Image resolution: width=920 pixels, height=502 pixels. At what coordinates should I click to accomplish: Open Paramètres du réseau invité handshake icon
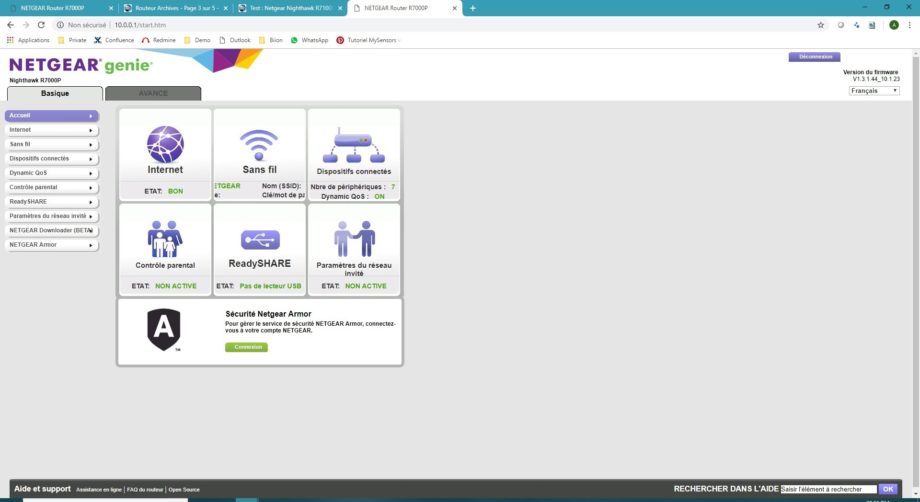tap(354, 239)
